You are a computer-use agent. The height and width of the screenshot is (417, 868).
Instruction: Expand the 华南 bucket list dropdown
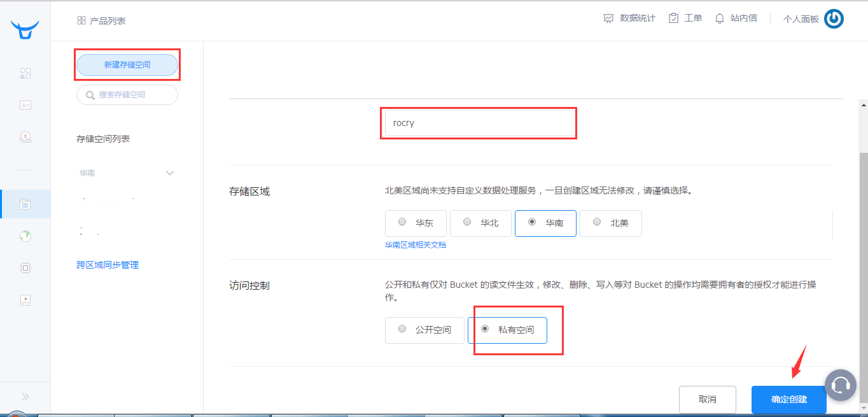coord(169,173)
